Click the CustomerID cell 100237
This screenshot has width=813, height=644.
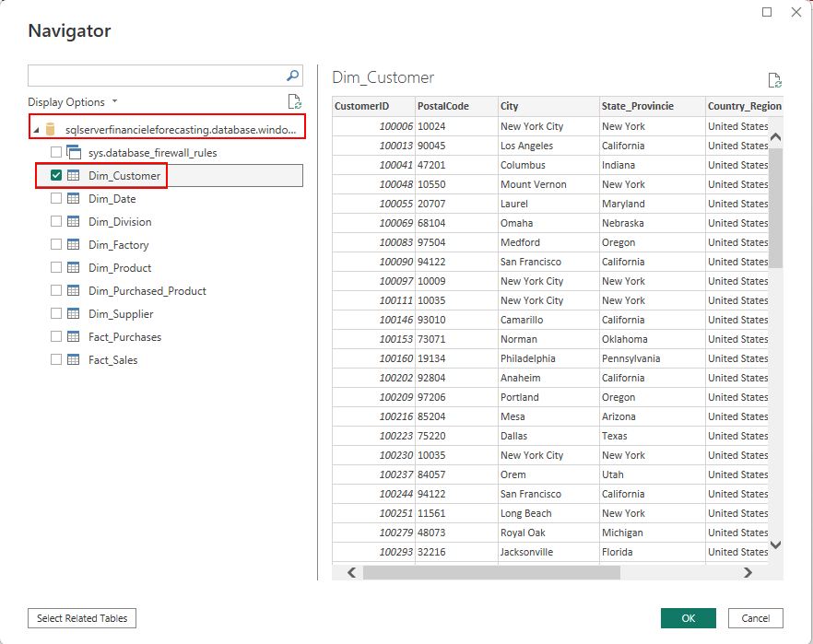[x=373, y=474]
